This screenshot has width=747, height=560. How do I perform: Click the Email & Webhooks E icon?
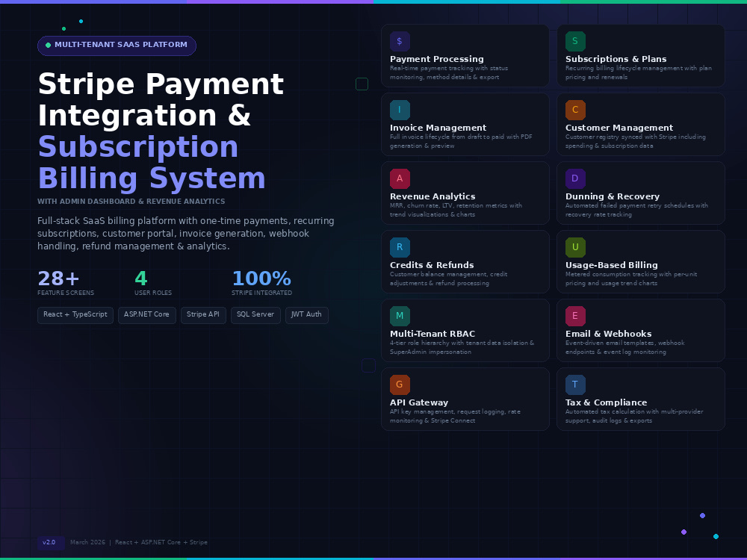click(575, 316)
